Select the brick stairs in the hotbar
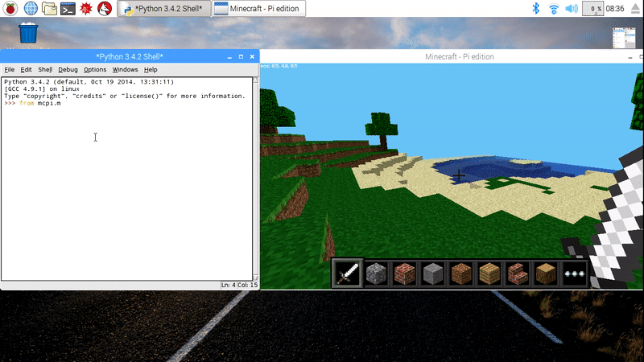This screenshot has height=362, width=644. pyautogui.click(x=518, y=274)
